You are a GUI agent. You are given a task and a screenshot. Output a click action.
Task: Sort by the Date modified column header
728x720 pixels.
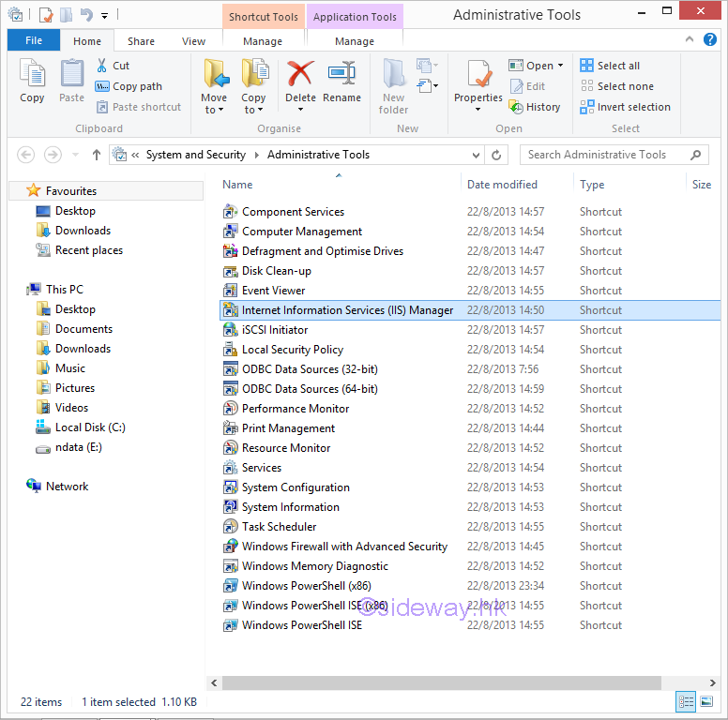click(503, 185)
